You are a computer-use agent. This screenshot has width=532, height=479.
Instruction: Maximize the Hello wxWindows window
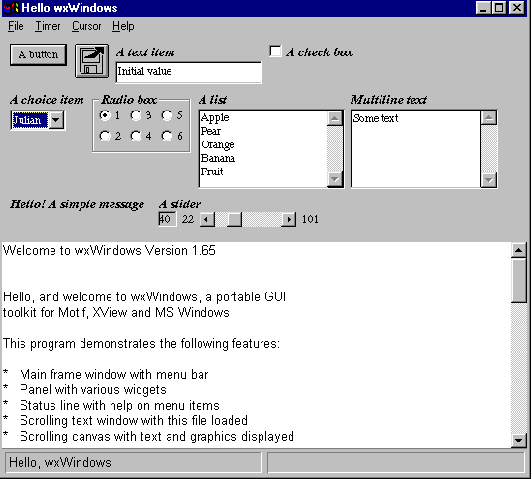[x=499, y=8]
